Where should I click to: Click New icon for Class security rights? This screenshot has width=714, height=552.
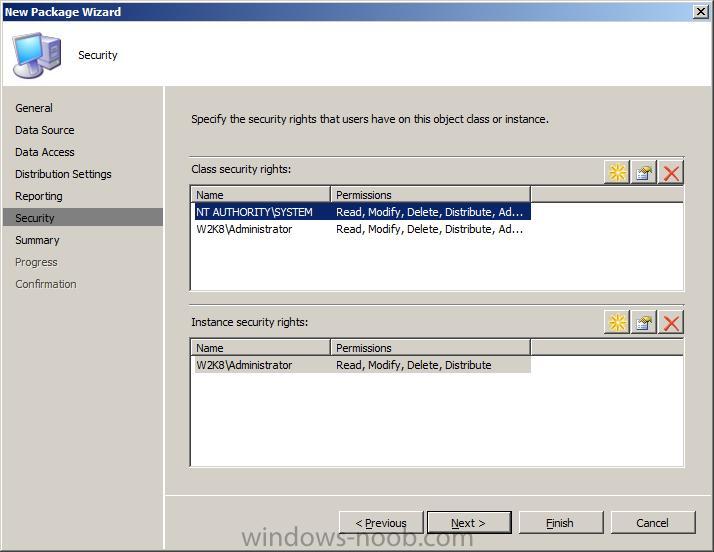(x=617, y=173)
